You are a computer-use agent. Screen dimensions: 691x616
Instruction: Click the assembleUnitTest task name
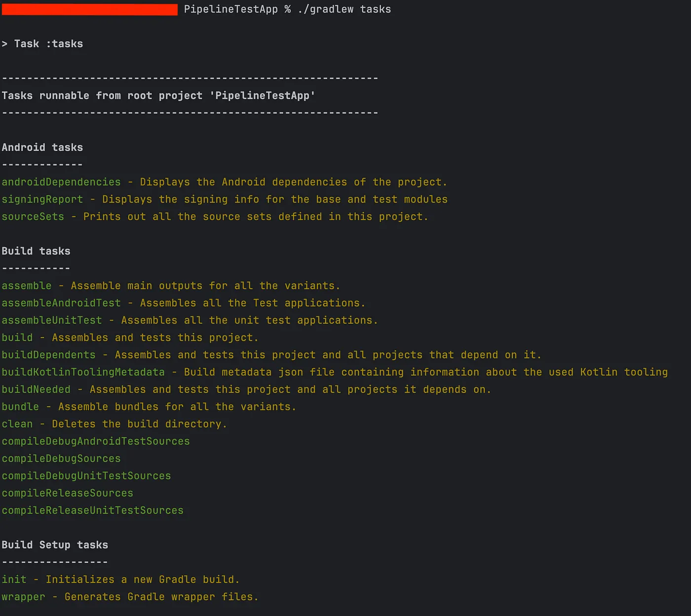click(x=52, y=320)
